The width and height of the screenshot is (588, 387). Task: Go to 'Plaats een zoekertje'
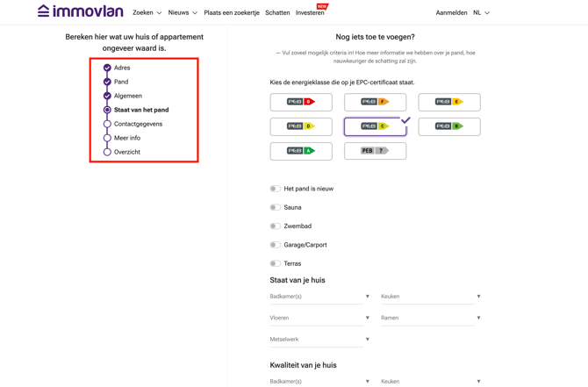pyautogui.click(x=232, y=13)
